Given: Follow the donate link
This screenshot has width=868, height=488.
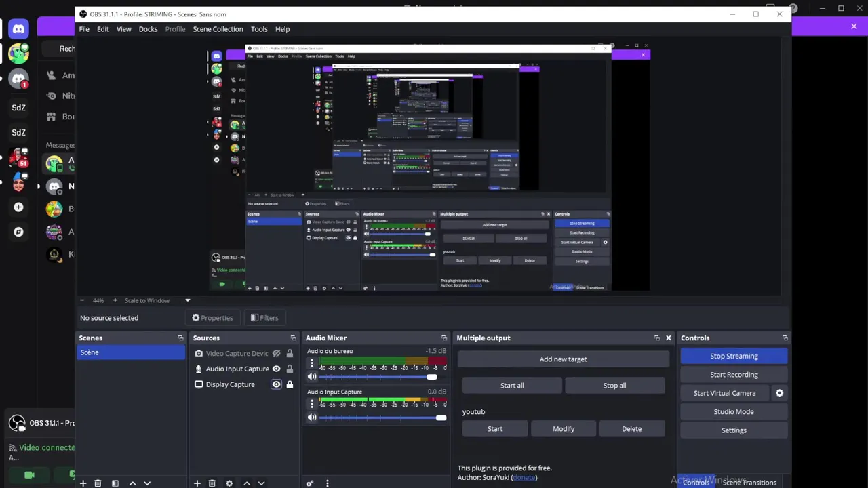Looking at the screenshot, I should pos(524,477).
